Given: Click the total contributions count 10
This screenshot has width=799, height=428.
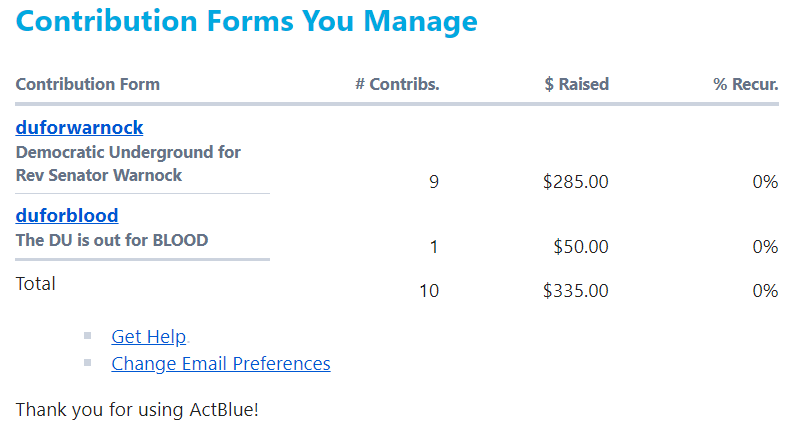Looking at the screenshot, I should click(x=429, y=291).
